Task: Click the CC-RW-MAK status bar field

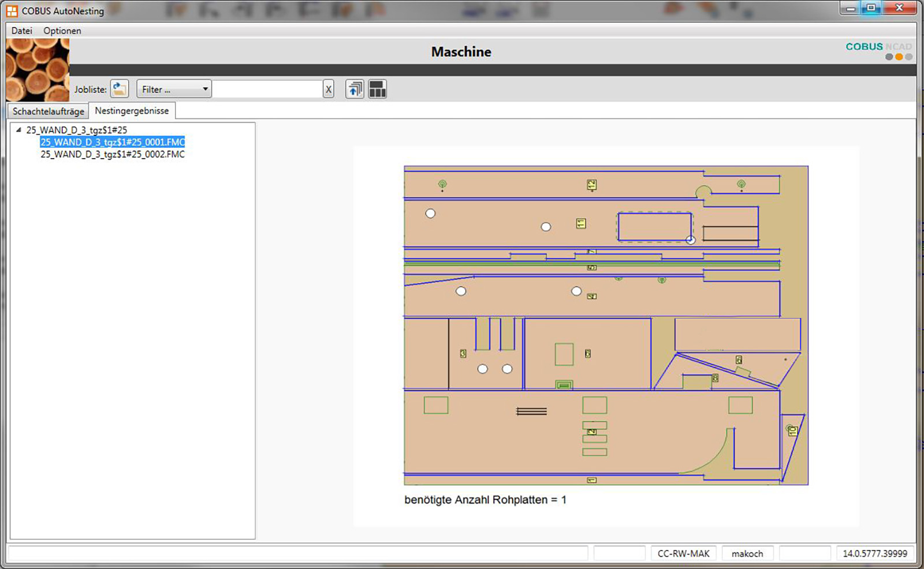Action: point(683,553)
